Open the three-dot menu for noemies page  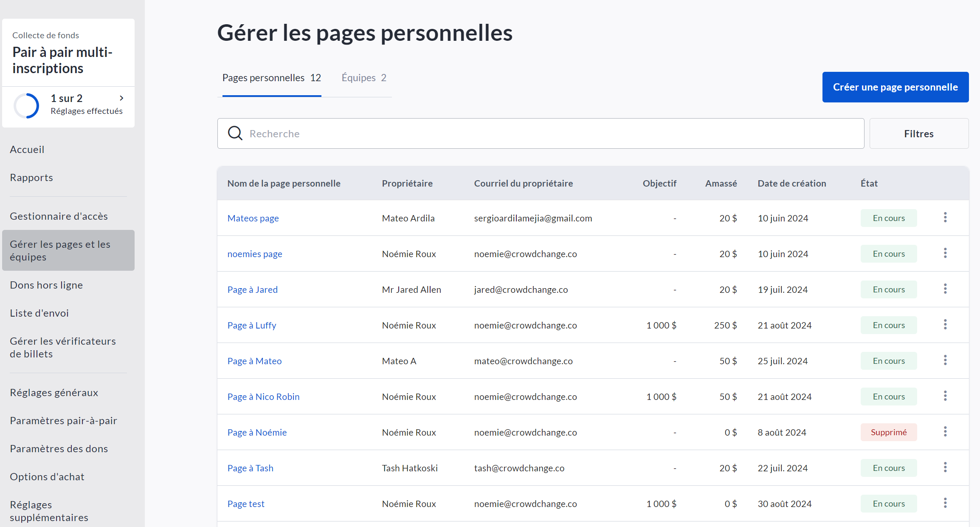click(945, 253)
